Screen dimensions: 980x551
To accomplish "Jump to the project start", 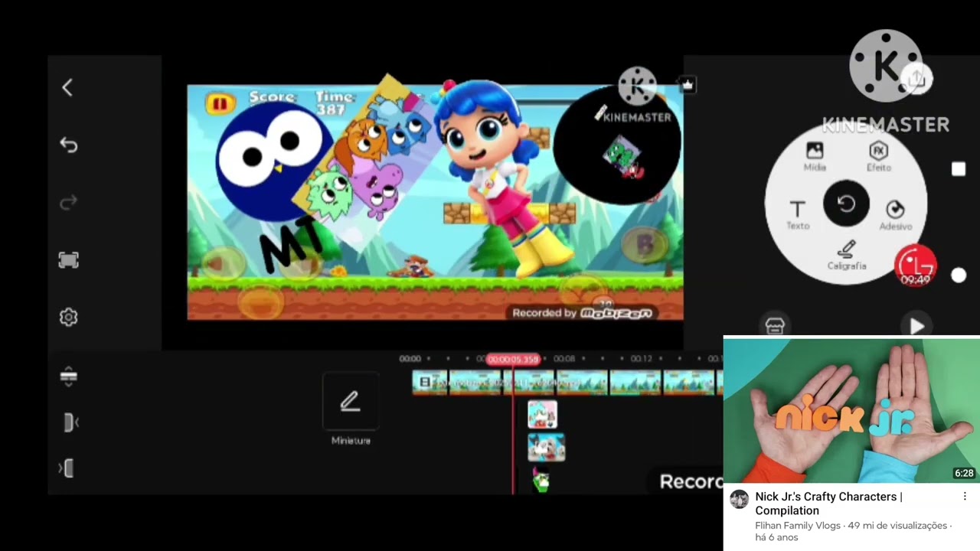I will pos(70,422).
